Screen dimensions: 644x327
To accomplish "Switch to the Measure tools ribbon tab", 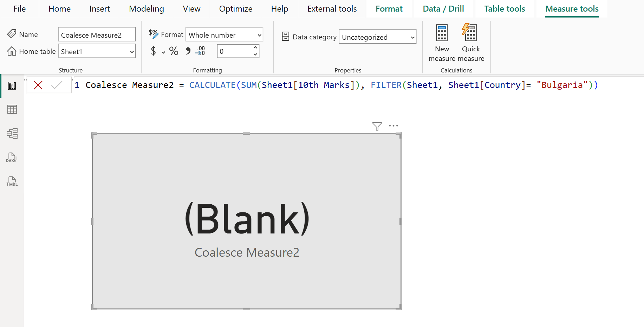I will (571, 8).
